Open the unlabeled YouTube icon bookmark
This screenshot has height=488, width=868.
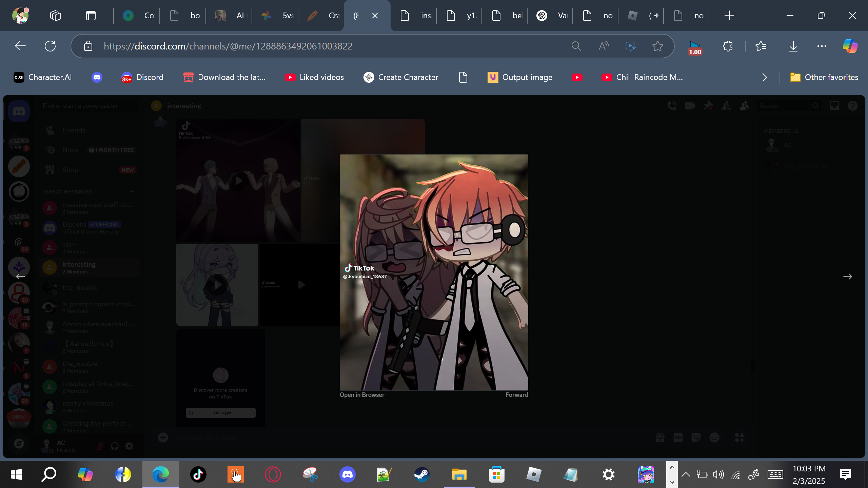[577, 77]
